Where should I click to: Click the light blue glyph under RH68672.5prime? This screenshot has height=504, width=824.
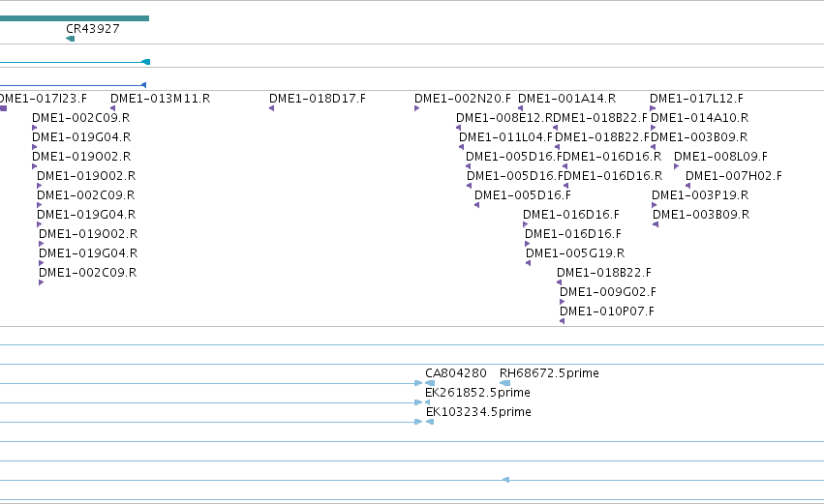tap(505, 384)
